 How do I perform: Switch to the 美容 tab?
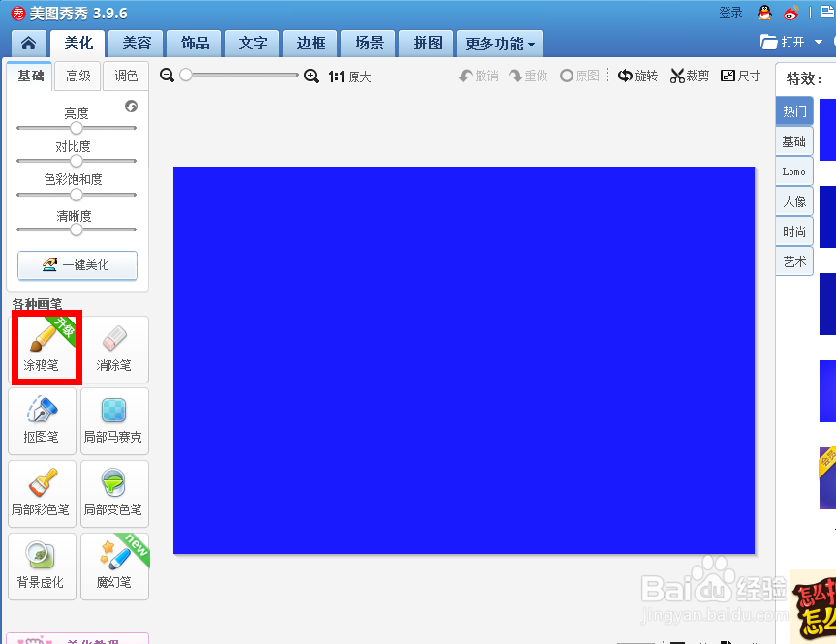pyautogui.click(x=137, y=44)
